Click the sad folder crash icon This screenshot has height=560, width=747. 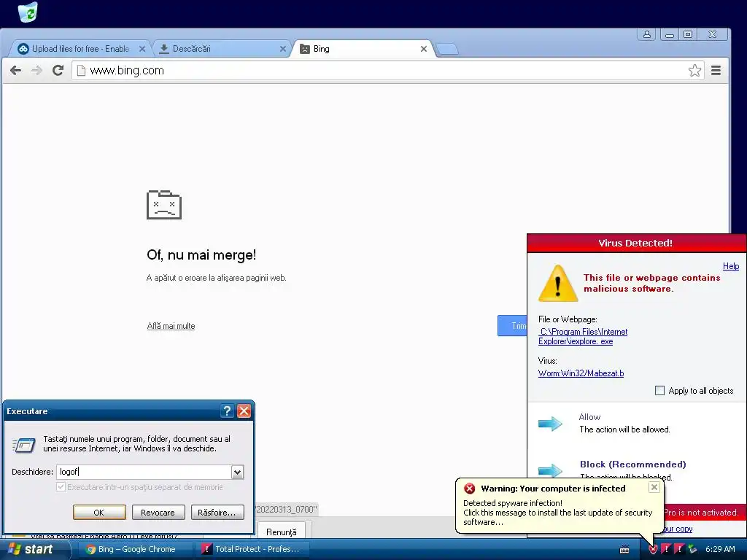(164, 205)
